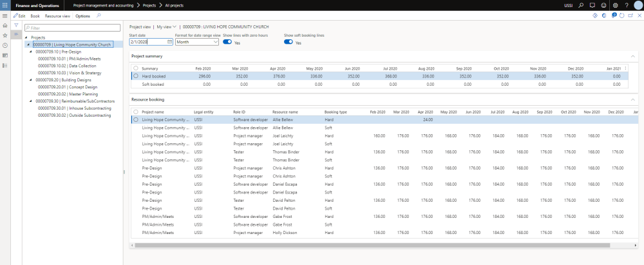The image size is (644, 265).
Task: Open the Options menu
Action: click(x=82, y=15)
